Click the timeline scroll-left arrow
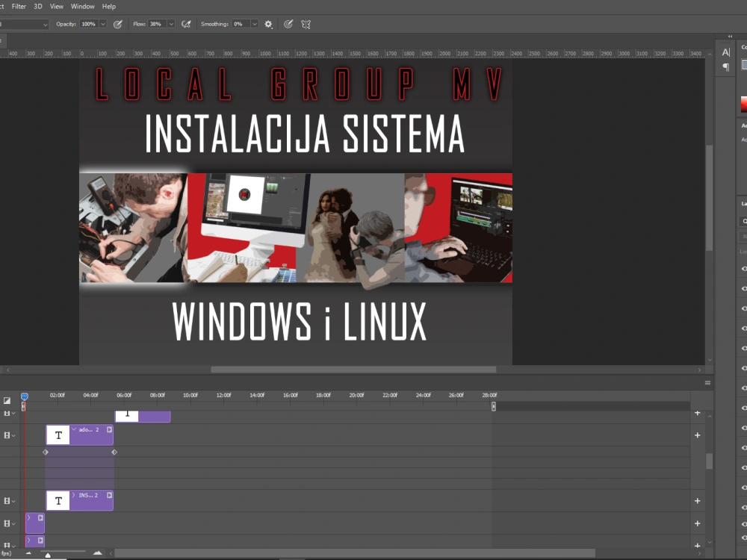Image resolution: width=747 pixels, height=560 pixels. click(111, 553)
